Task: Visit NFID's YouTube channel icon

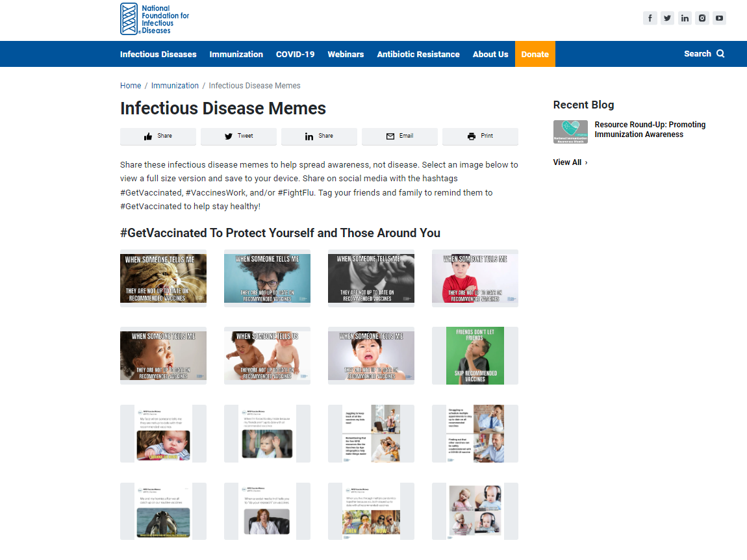Action: click(x=719, y=18)
